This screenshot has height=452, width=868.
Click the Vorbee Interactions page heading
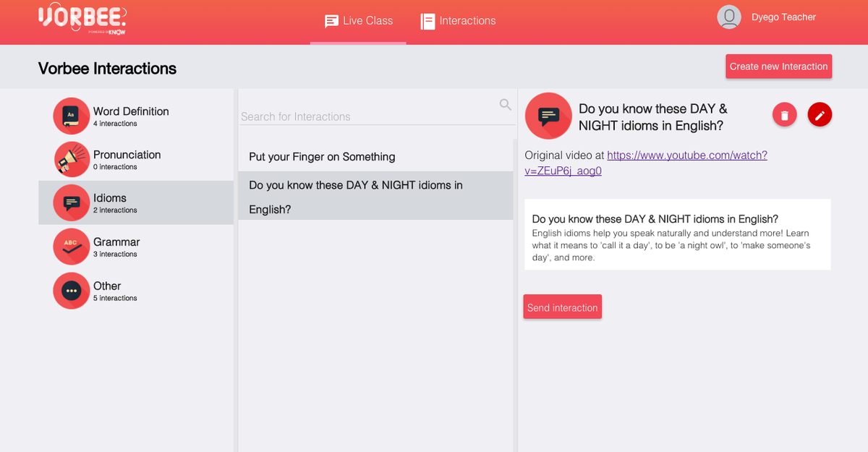click(107, 68)
